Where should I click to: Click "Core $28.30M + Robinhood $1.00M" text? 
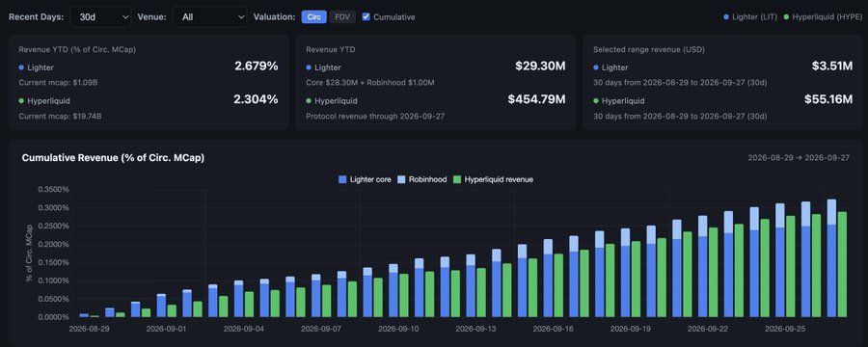point(369,83)
